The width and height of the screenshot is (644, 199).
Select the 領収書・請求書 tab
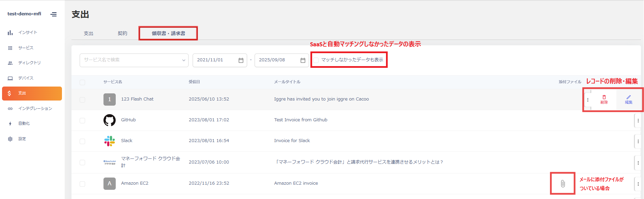coord(168,33)
